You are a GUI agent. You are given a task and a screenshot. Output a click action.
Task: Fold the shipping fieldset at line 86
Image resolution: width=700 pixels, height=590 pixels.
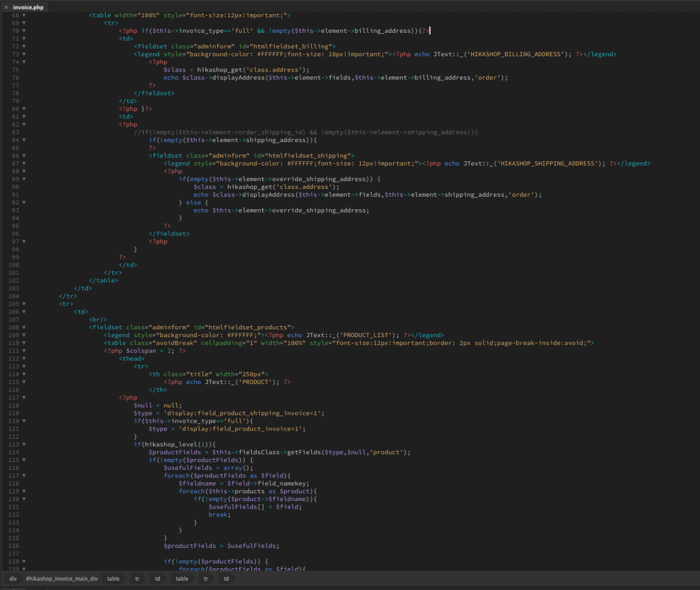(x=24, y=156)
